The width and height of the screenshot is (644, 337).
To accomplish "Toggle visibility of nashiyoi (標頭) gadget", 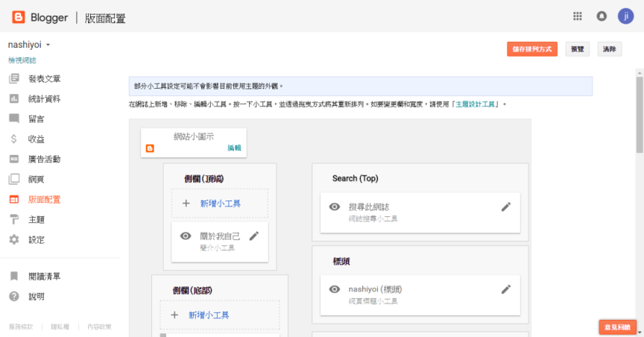I will pos(335,289).
